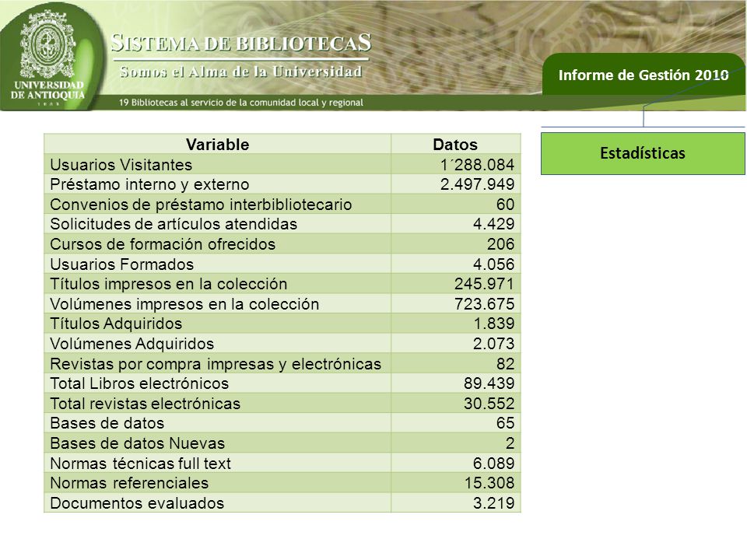Click the value 60 in Datos column
This screenshot has height=560, width=747.
[x=505, y=205]
